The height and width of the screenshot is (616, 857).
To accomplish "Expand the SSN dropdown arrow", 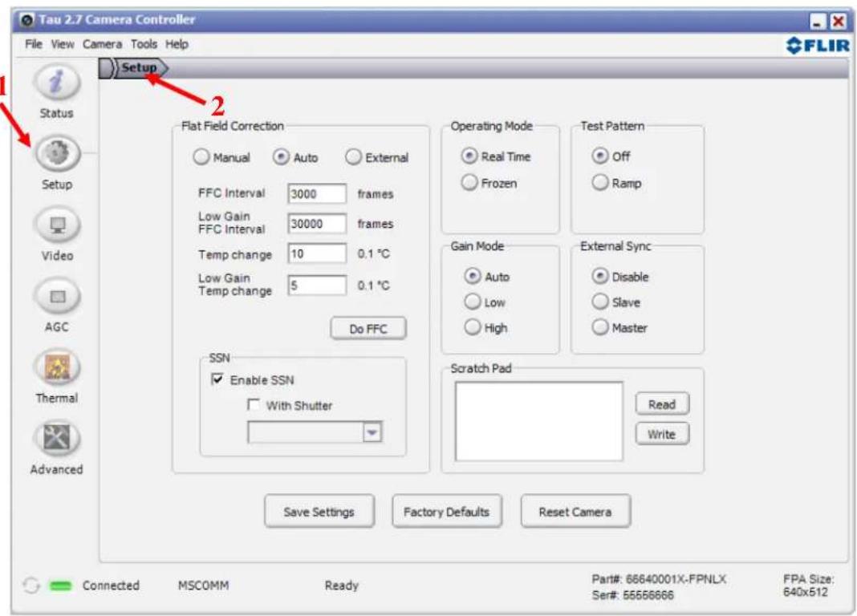I will click(x=372, y=432).
